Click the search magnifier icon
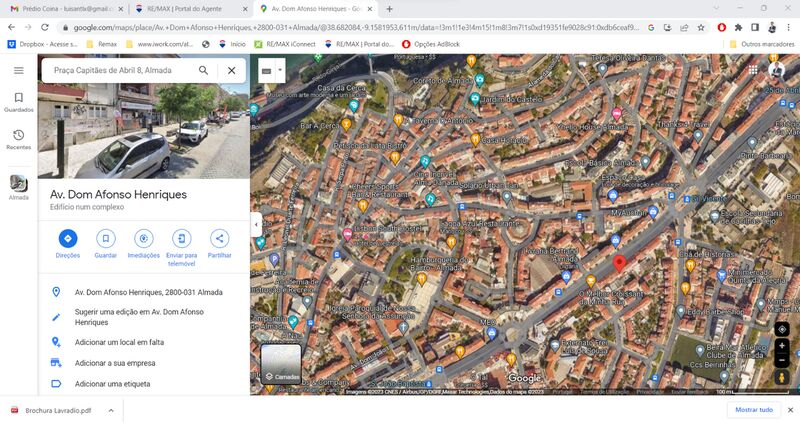 (204, 70)
